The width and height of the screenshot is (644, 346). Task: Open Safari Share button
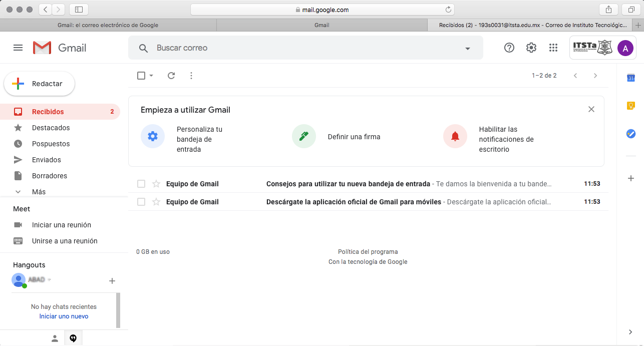click(608, 10)
